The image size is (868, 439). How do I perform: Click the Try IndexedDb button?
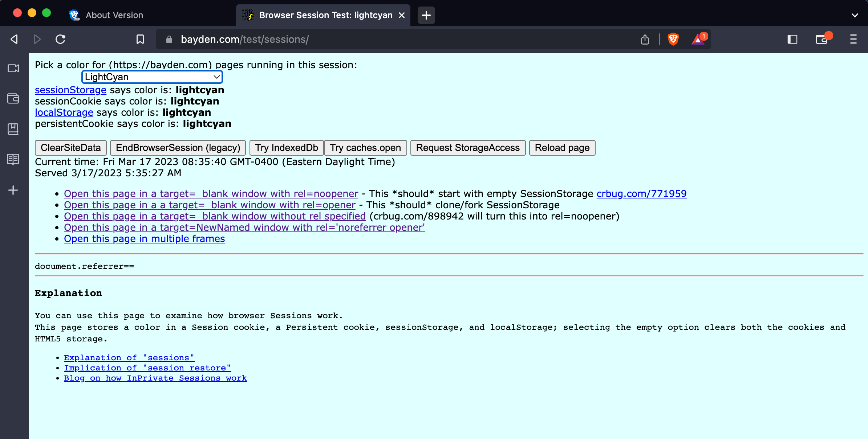click(287, 148)
